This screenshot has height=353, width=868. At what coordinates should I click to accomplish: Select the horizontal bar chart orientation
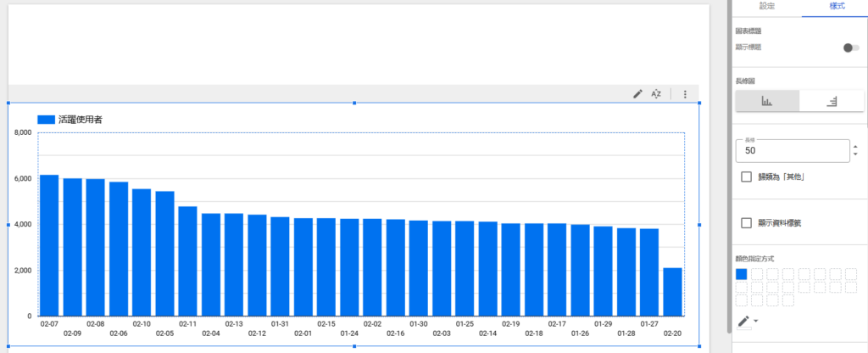tap(832, 101)
